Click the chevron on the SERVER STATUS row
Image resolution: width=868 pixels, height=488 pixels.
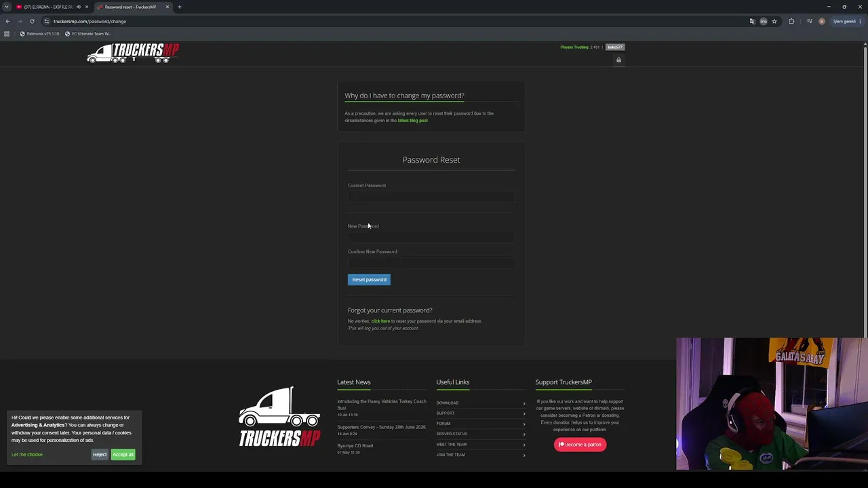pos(524,434)
